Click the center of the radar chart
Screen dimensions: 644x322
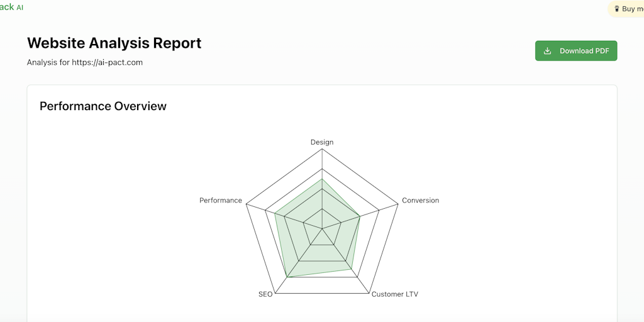[x=322, y=228]
